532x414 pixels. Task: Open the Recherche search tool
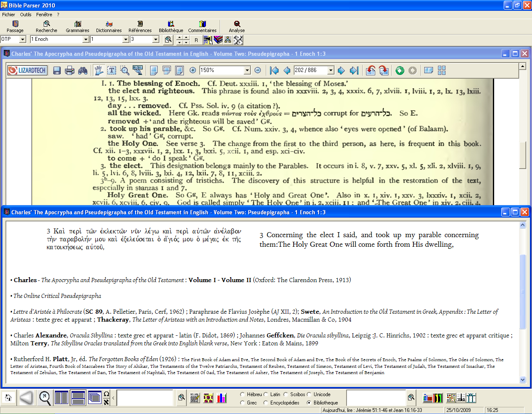click(47, 27)
